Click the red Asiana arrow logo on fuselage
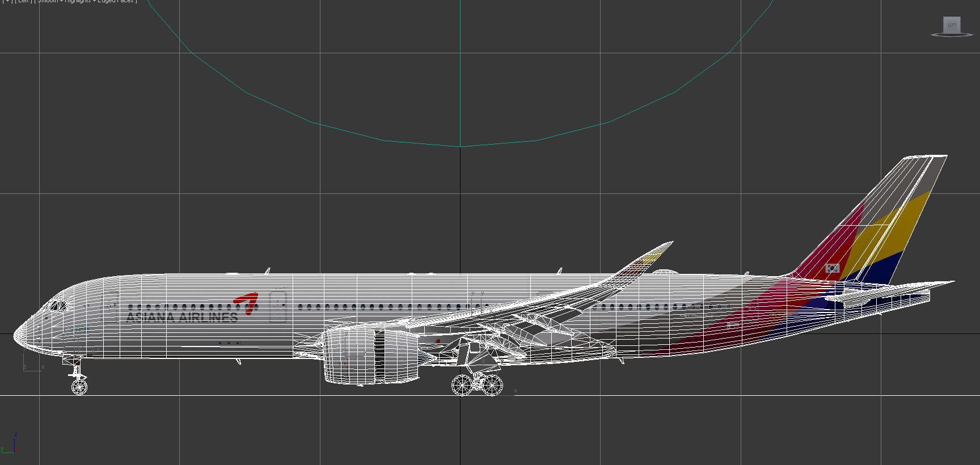 click(247, 303)
